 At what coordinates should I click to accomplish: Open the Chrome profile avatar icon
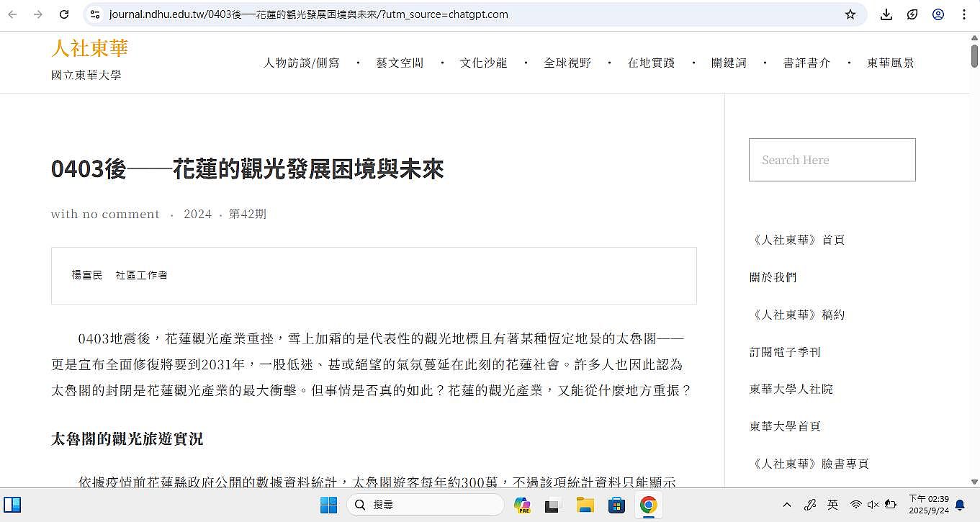(x=938, y=14)
